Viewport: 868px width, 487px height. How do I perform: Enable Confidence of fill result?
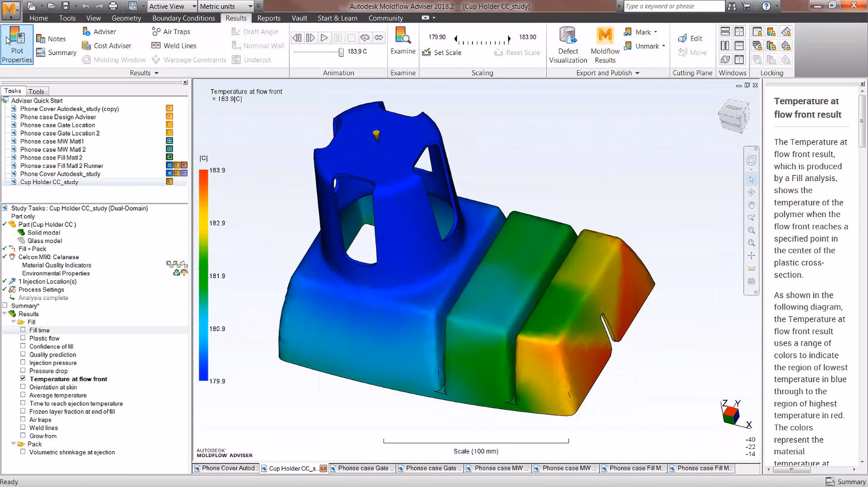(23, 346)
